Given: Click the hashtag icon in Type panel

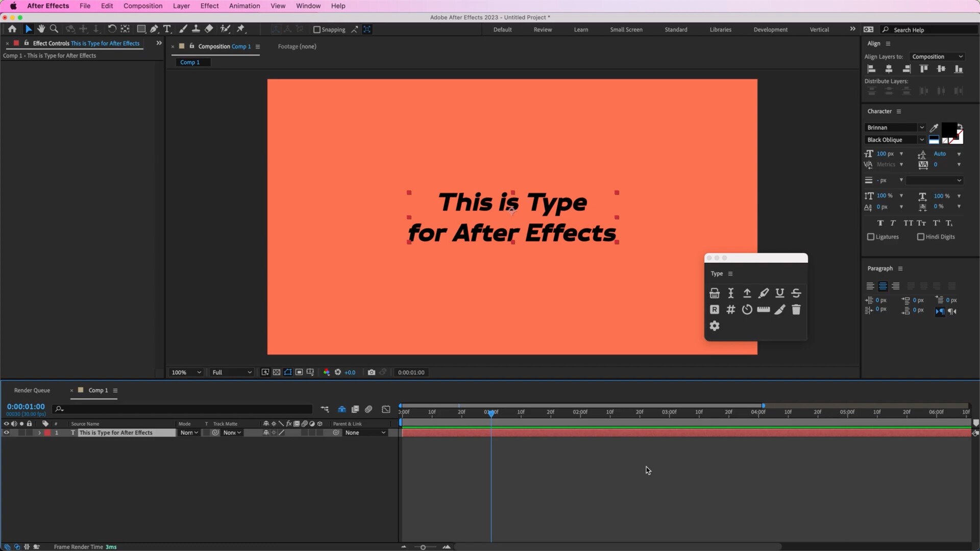Looking at the screenshot, I should pyautogui.click(x=731, y=309).
